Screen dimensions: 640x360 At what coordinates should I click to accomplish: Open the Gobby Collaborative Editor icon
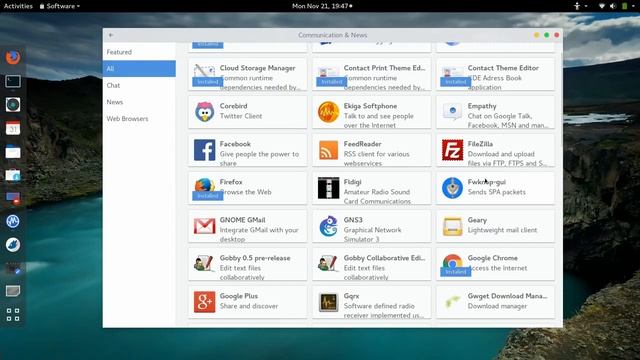click(329, 264)
